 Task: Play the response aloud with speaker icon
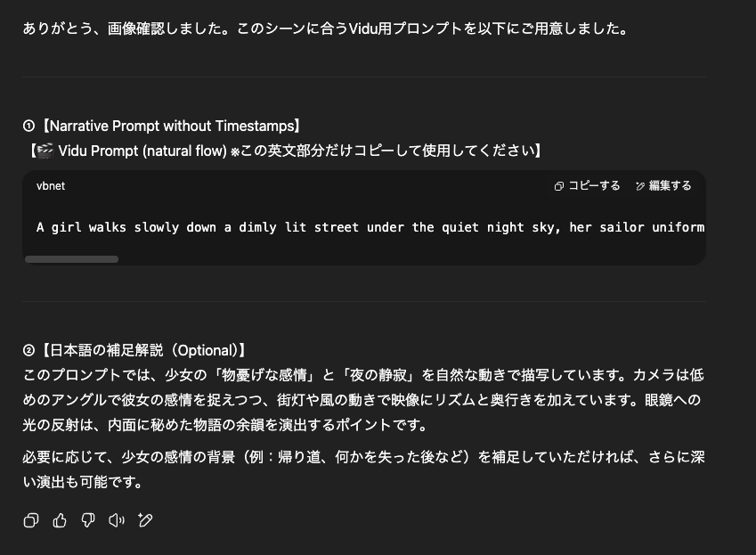pyautogui.click(x=116, y=520)
